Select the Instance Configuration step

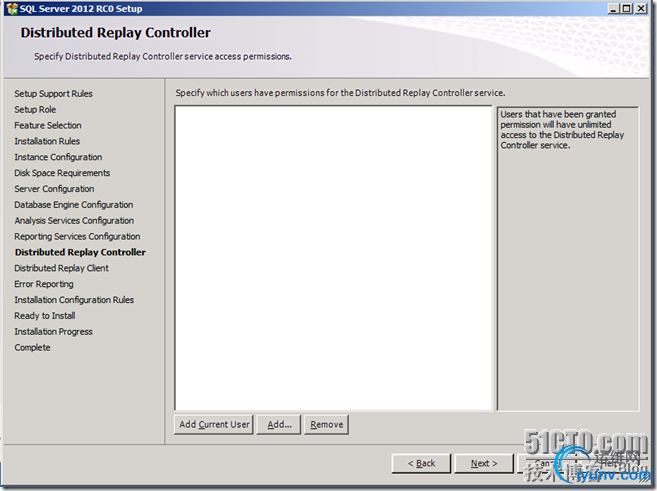tap(58, 158)
